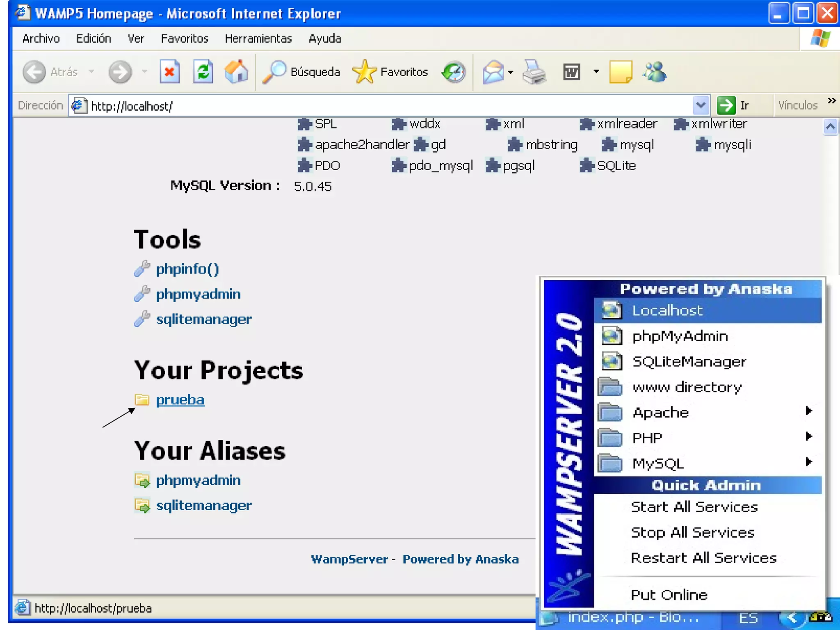840x630 pixels.
Task: Open phpinfo() under Tools
Action: (187, 269)
